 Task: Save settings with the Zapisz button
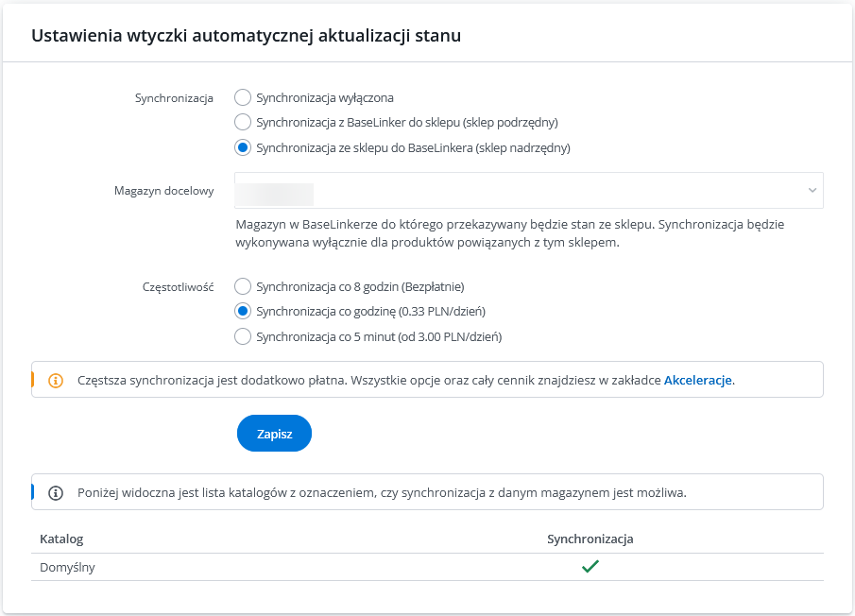274,433
